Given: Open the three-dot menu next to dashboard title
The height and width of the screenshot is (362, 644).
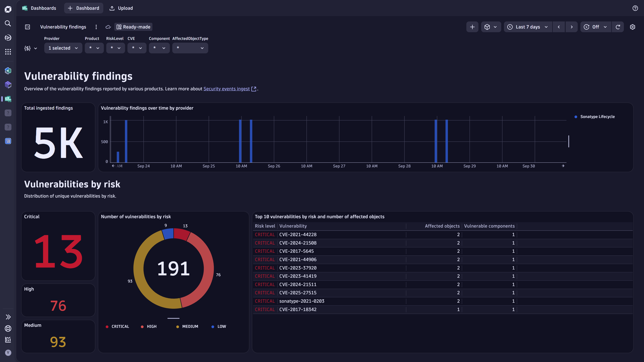Looking at the screenshot, I should tap(96, 27).
